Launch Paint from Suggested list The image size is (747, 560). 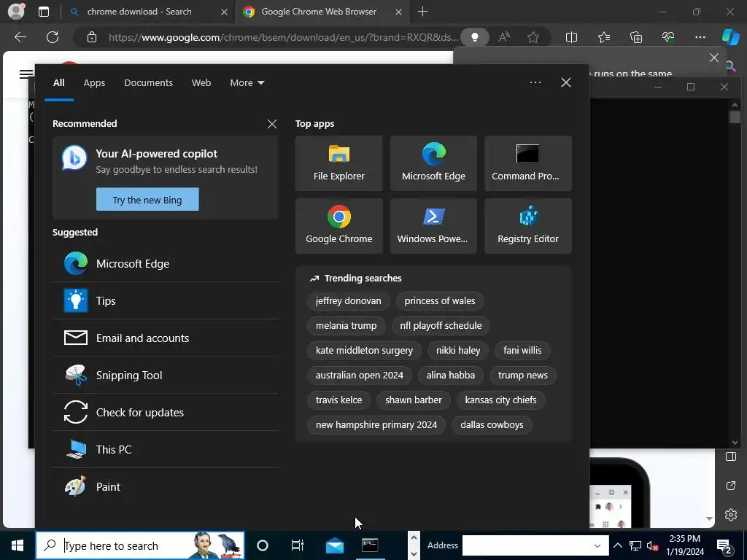tap(166, 486)
